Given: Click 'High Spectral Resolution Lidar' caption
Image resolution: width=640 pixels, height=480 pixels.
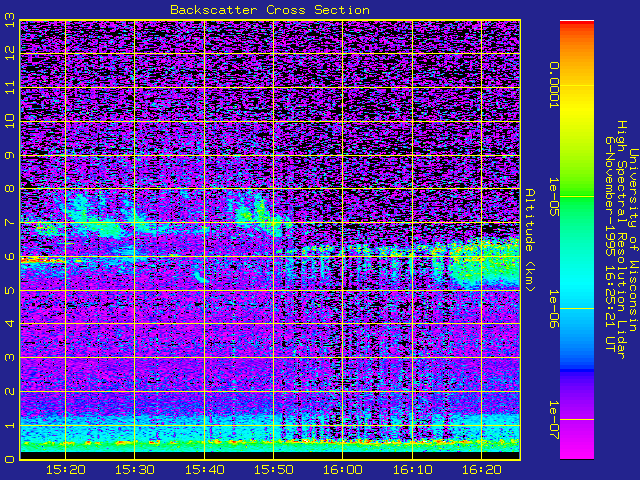Looking at the screenshot, I should 621,240.
